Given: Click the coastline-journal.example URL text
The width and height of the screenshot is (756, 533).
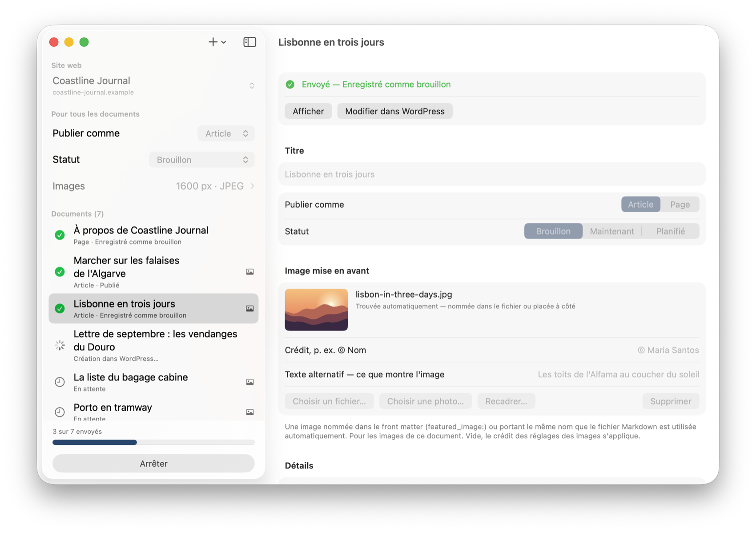Looking at the screenshot, I should [93, 93].
